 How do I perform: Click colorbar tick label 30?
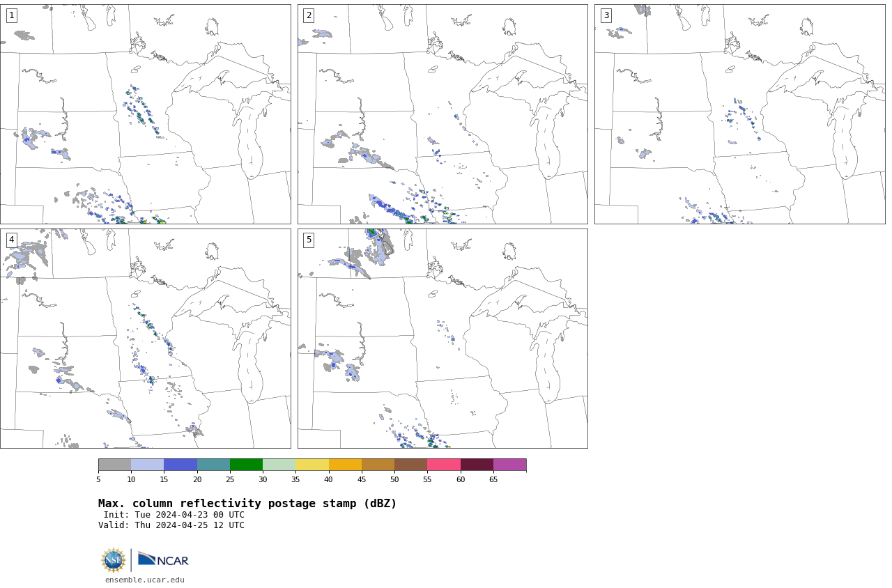click(x=263, y=479)
